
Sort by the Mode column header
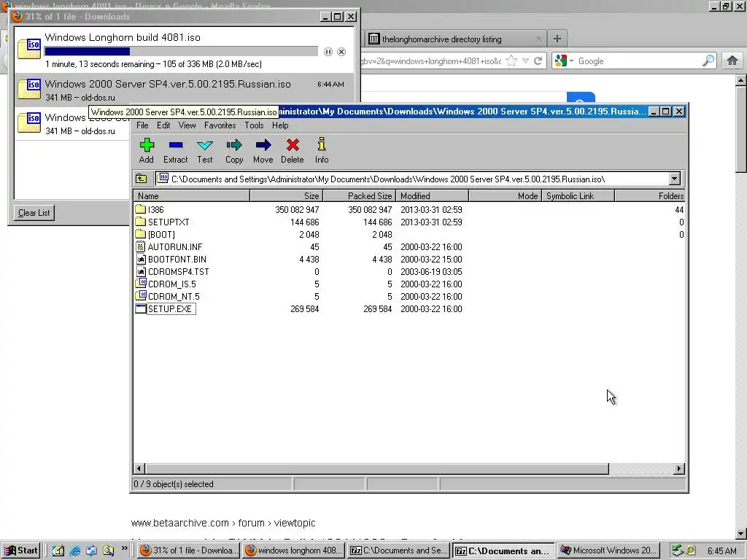(x=506, y=195)
